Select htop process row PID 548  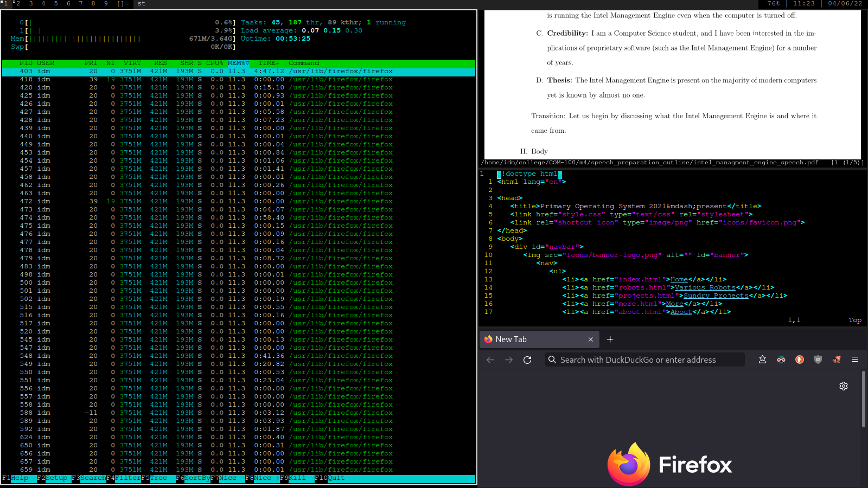coord(239,356)
